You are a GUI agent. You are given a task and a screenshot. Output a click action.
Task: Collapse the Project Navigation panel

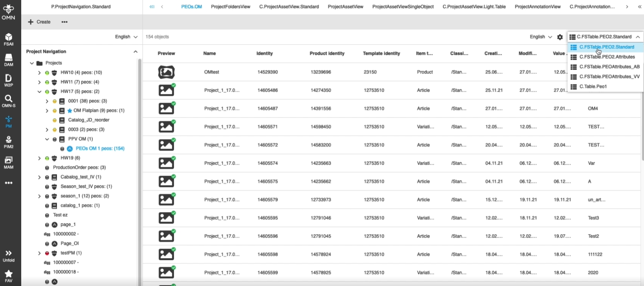point(136,51)
